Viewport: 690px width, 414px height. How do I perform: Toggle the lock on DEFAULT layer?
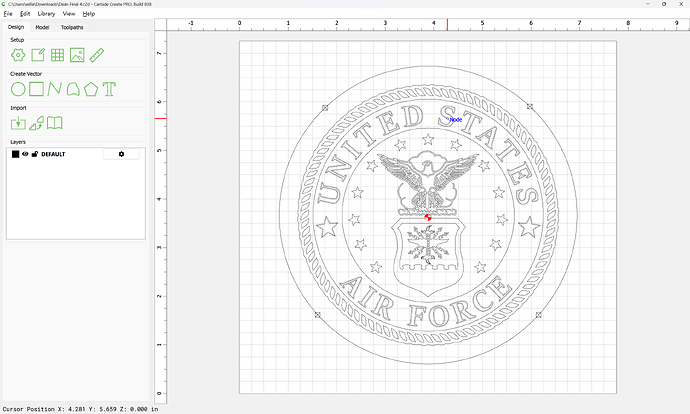tap(34, 154)
